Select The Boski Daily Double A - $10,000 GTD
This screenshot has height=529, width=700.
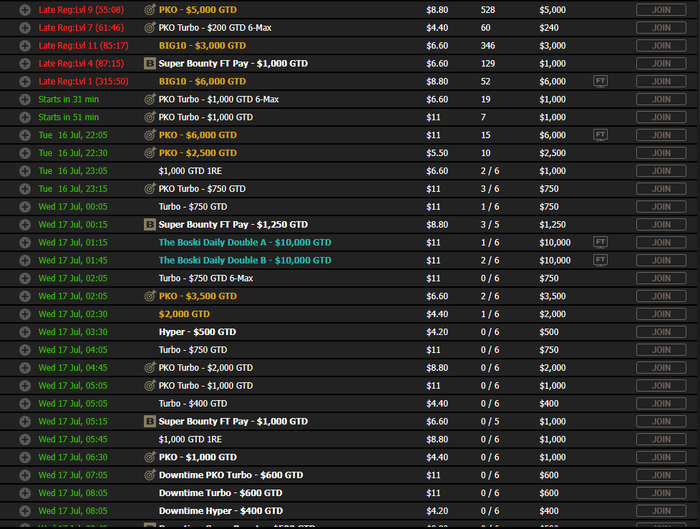245,242
